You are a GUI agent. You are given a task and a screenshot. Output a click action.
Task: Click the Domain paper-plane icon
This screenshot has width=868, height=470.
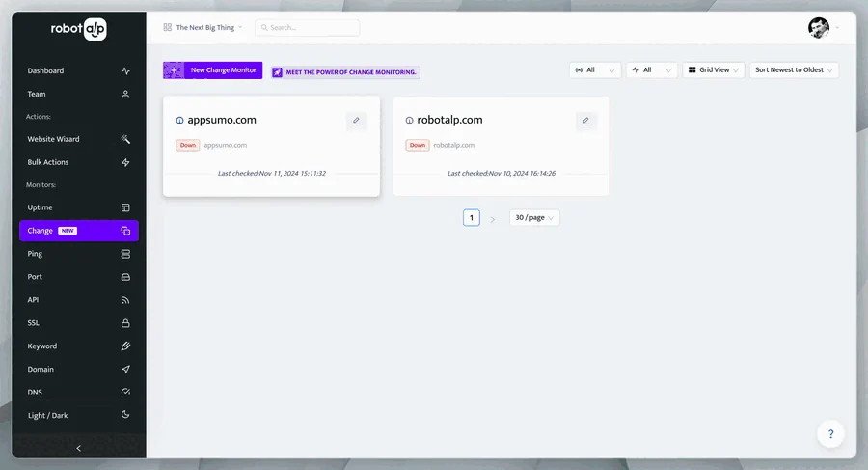pos(125,369)
